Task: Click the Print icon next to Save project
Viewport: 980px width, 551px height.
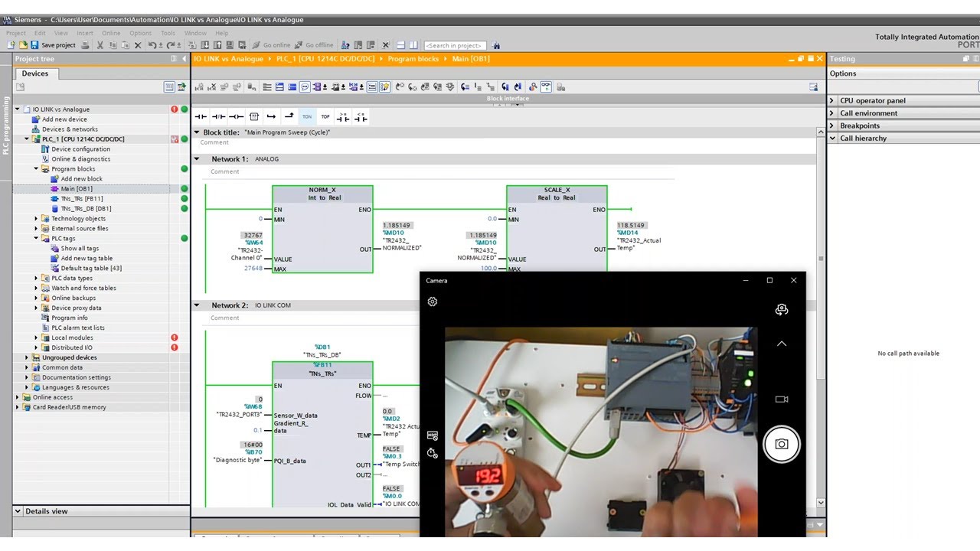Action: (x=86, y=45)
